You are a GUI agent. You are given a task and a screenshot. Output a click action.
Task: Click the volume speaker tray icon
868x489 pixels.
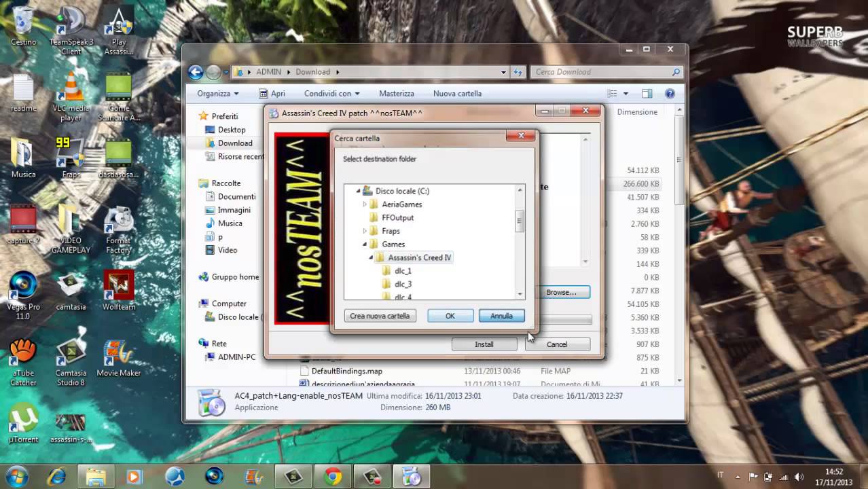(799, 477)
